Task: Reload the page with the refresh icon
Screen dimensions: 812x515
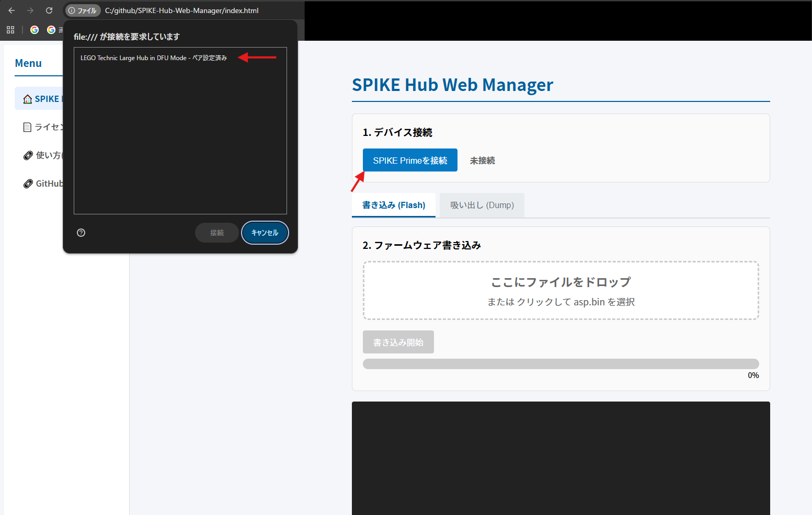Action: tap(49, 10)
